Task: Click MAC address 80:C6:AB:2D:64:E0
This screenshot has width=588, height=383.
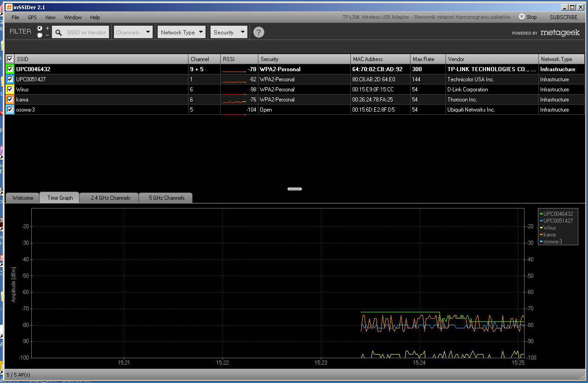Action: click(x=373, y=79)
